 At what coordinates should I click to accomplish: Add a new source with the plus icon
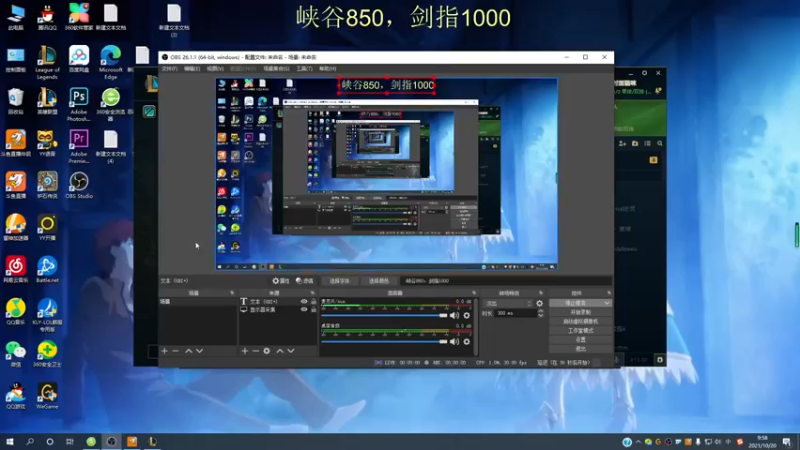pyautogui.click(x=245, y=351)
